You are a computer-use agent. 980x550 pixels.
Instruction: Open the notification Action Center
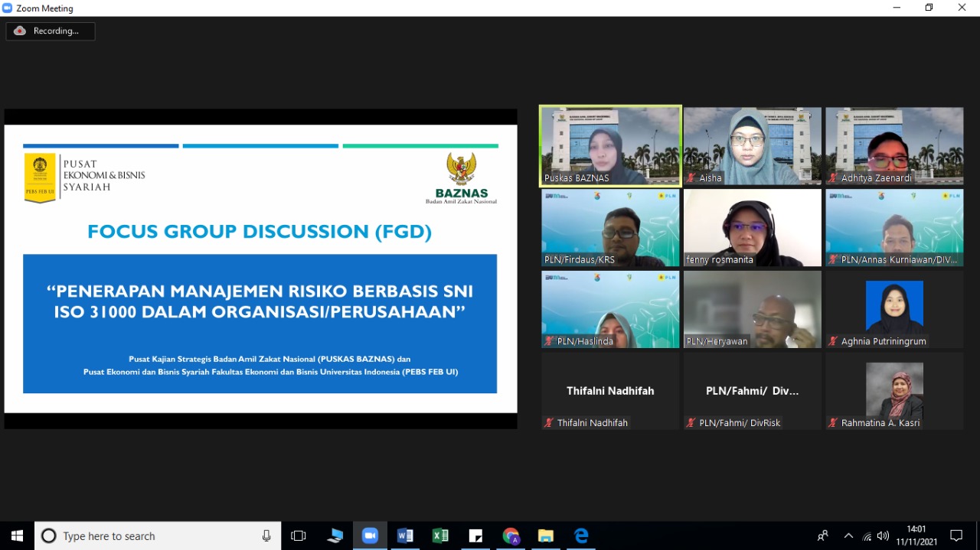click(x=956, y=535)
